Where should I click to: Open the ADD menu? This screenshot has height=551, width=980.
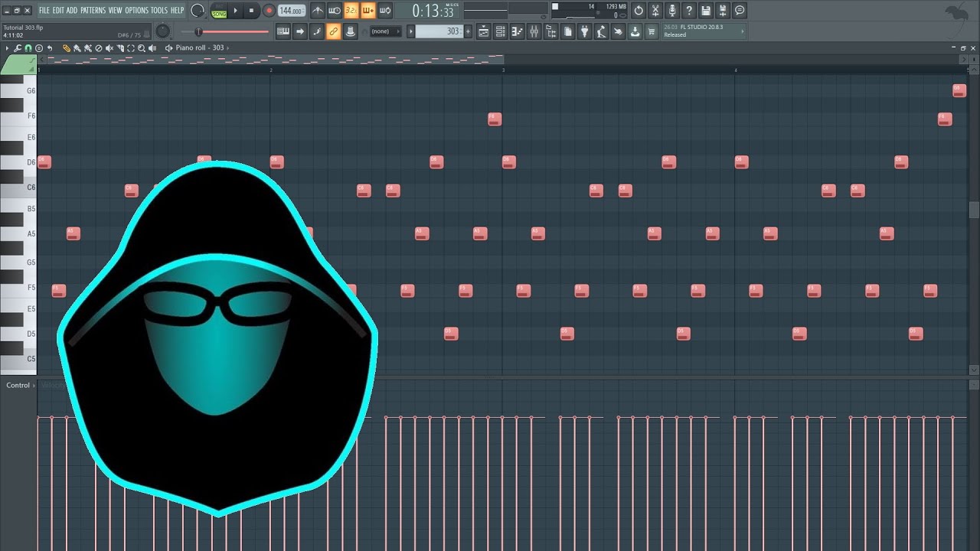72,11
